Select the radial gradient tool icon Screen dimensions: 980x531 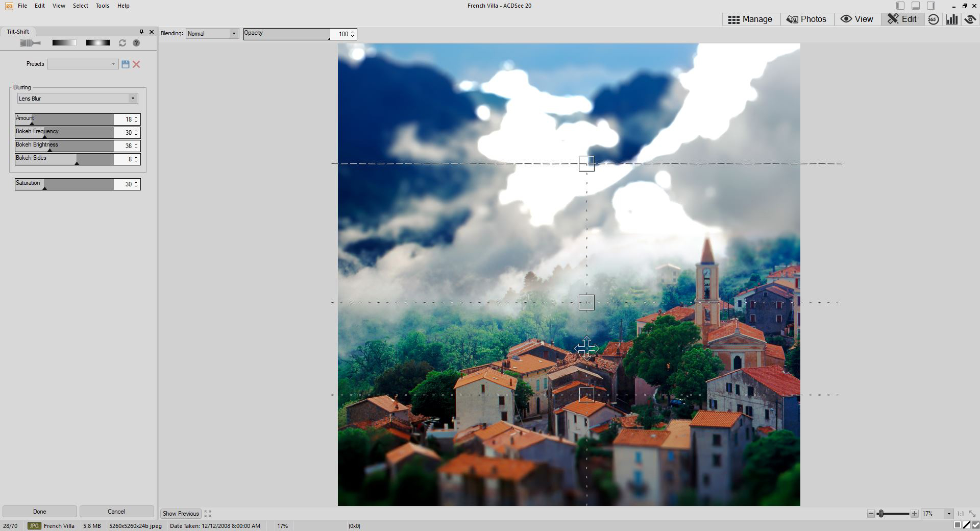coord(97,43)
